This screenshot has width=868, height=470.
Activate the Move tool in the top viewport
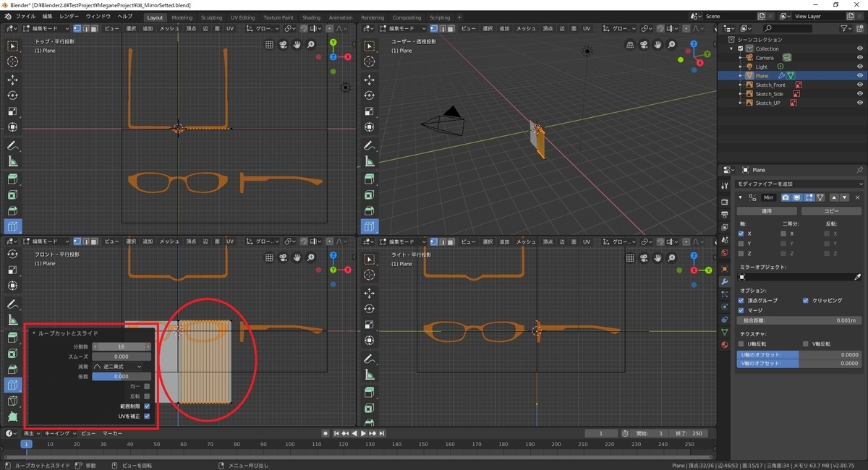pyautogui.click(x=13, y=80)
